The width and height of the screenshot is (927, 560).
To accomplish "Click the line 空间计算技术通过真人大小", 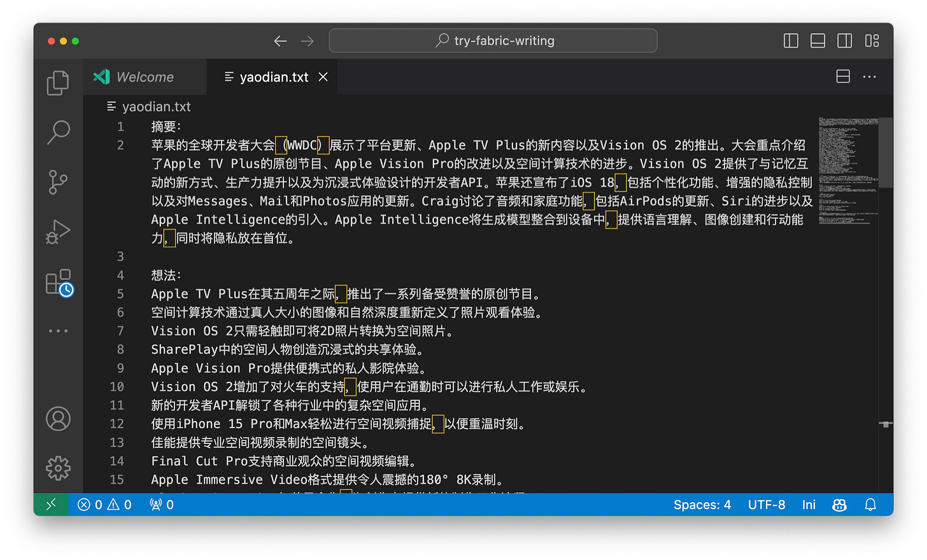I will pos(347,312).
